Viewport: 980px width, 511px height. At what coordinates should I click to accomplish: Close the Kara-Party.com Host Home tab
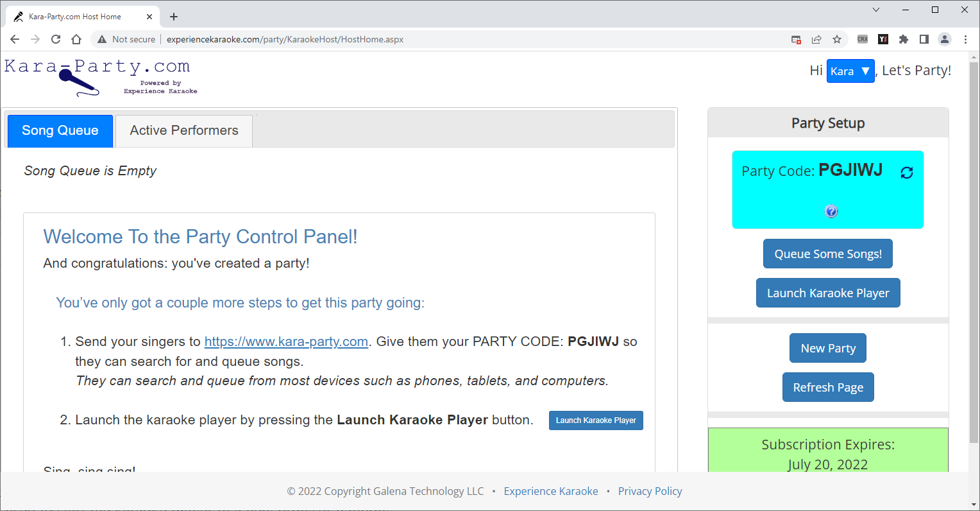(x=149, y=17)
